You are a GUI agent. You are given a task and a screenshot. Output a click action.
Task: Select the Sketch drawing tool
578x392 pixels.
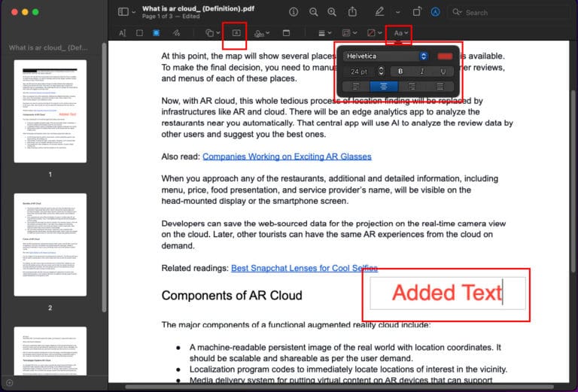pyautogui.click(x=176, y=33)
